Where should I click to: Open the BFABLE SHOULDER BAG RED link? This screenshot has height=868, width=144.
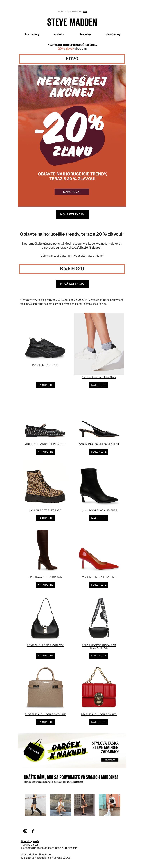[99, 714]
